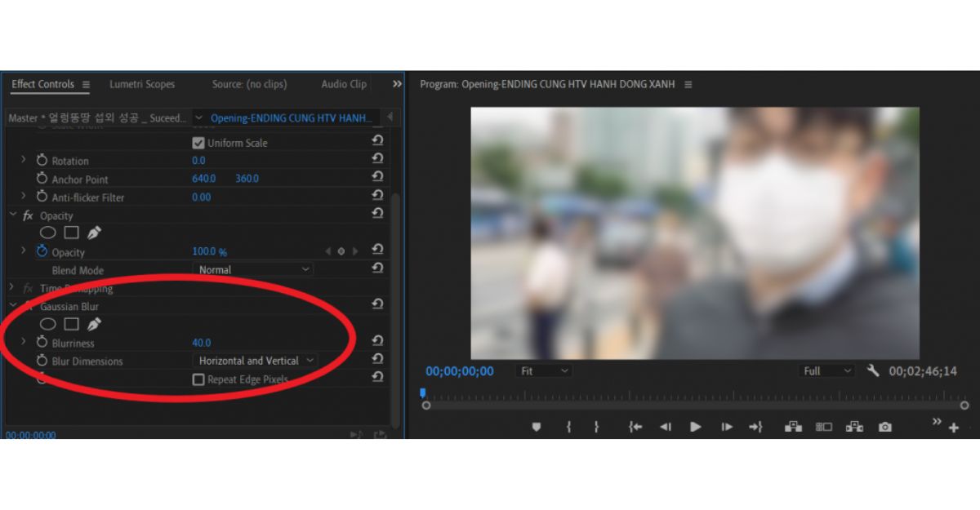This screenshot has height=510, width=980.
Task: Click the Add Marker icon
Action: coord(537,427)
